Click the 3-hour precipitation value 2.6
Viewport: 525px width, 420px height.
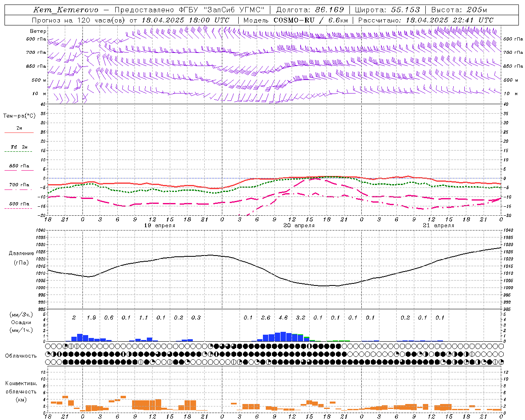tap(266, 317)
